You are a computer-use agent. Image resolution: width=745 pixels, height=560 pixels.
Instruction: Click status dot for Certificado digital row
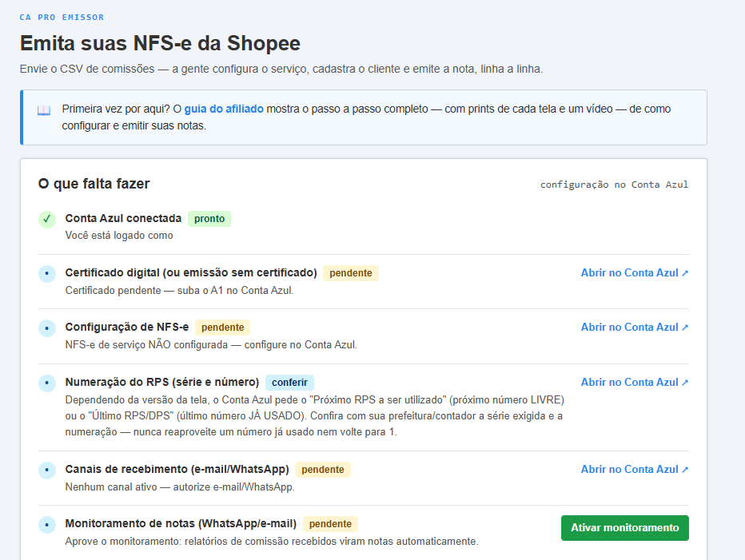pyautogui.click(x=47, y=273)
